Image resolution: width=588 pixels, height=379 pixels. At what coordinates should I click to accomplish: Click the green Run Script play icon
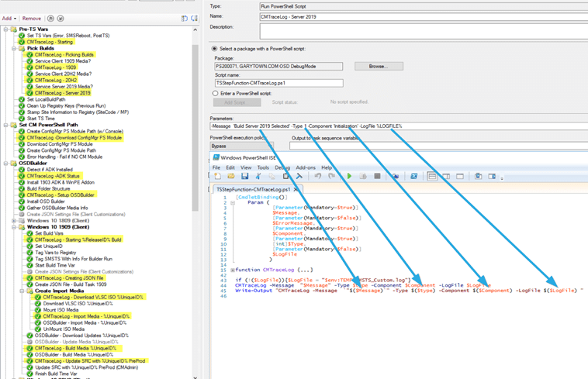(x=349, y=176)
